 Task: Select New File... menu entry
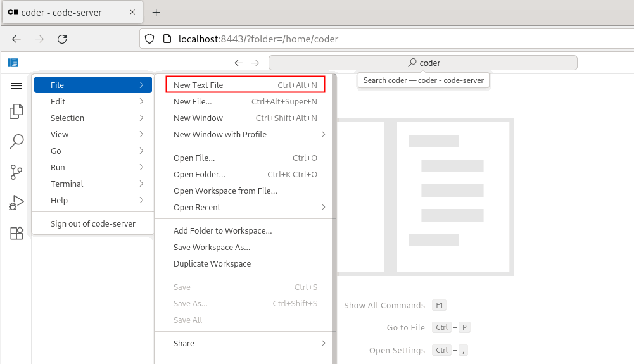(x=246, y=101)
